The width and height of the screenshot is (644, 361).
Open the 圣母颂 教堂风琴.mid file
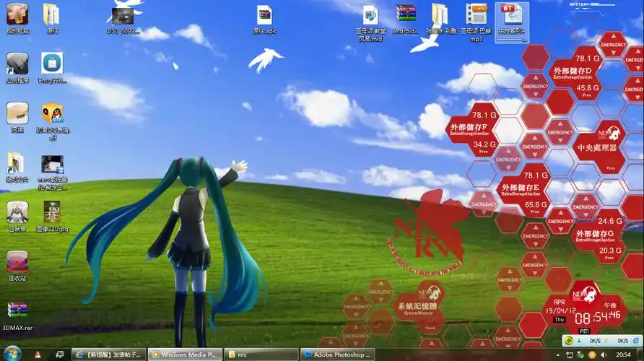pyautogui.click(x=370, y=15)
